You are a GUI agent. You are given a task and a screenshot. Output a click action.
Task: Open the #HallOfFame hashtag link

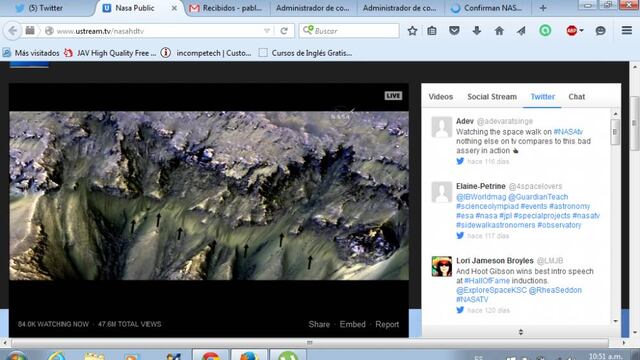click(487, 281)
